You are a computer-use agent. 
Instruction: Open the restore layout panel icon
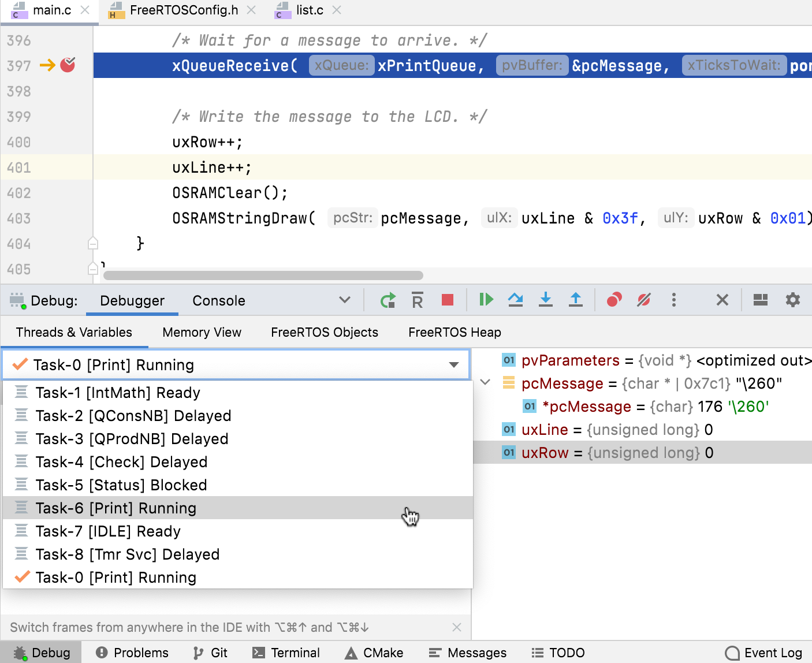tap(760, 300)
